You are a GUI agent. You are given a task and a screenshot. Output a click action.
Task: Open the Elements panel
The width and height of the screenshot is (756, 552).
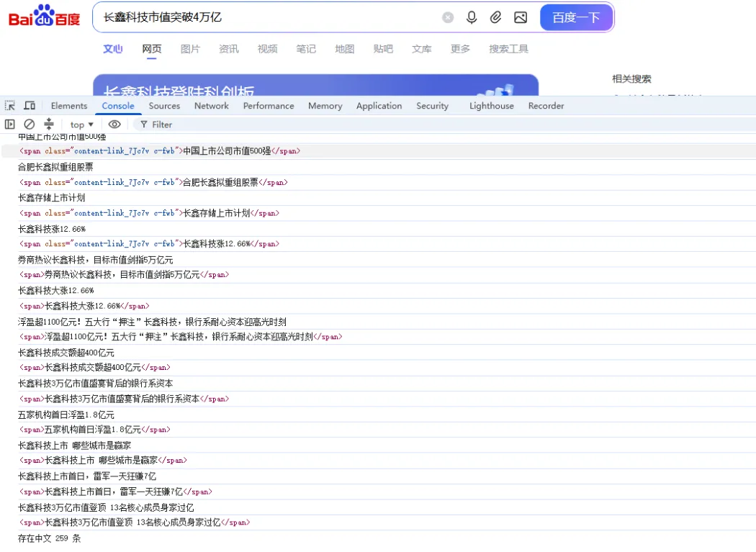click(x=69, y=106)
